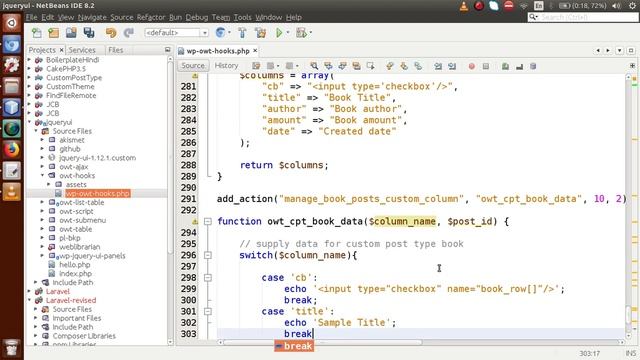The height and width of the screenshot is (360, 640).
Task: Click the browser selection globe icon
Action: point(220,33)
